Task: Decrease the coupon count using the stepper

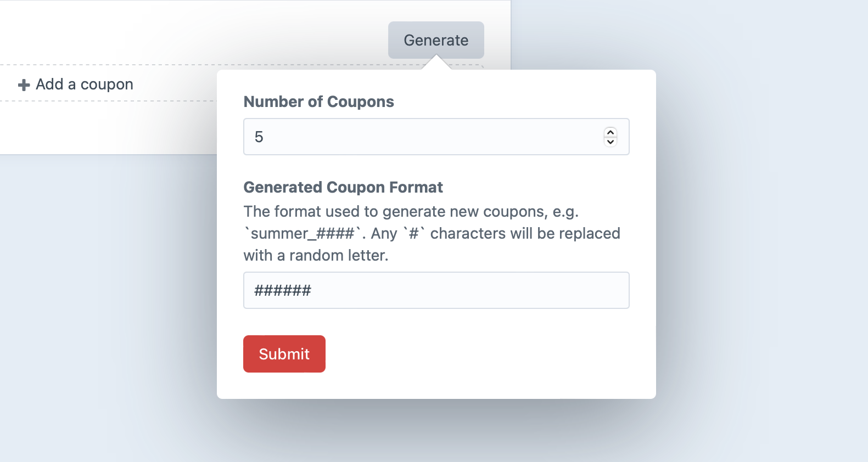Action: coord(611,142)
